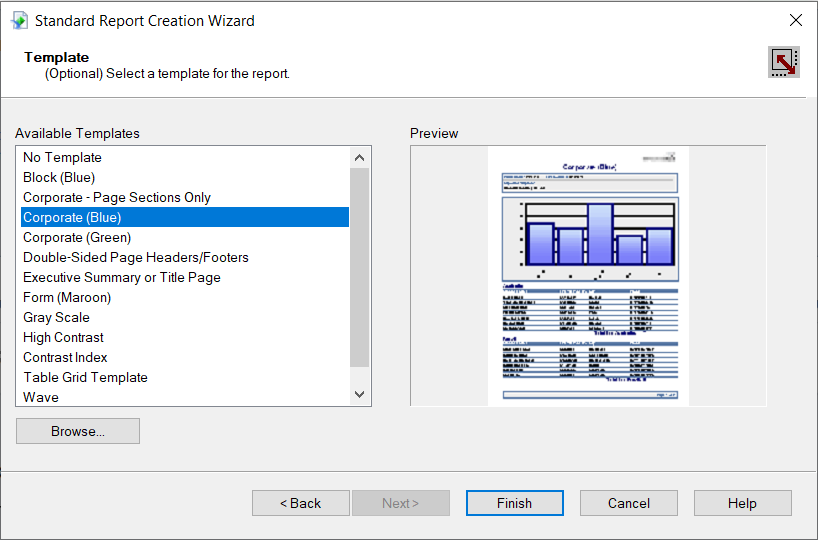The image size is (818, 540).
Task: Select the High Contrast template
Action: point(63,337)
